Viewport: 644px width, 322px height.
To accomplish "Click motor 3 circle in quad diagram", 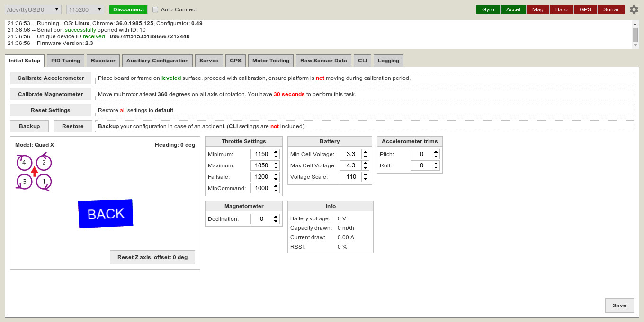I will coord(24,182).
